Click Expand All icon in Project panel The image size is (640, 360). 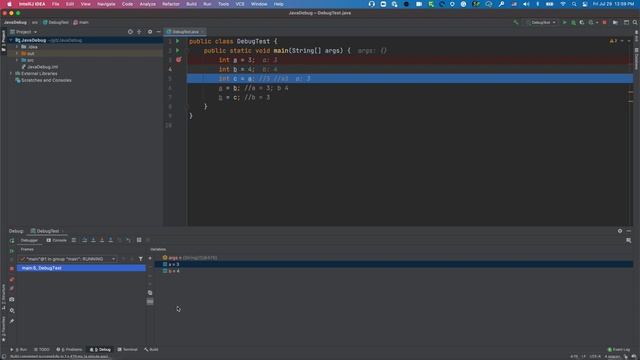139,32
